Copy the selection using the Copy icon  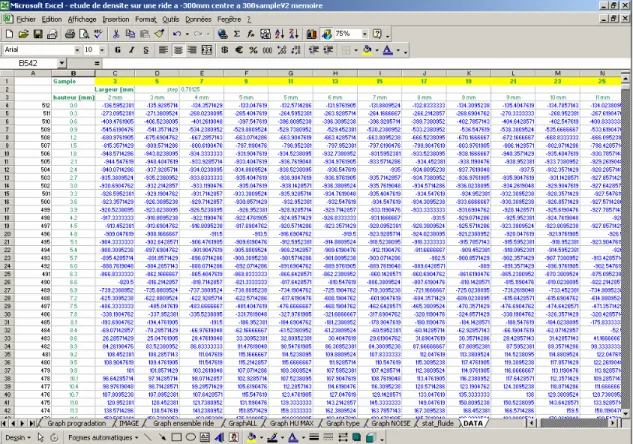pos(130,34)
